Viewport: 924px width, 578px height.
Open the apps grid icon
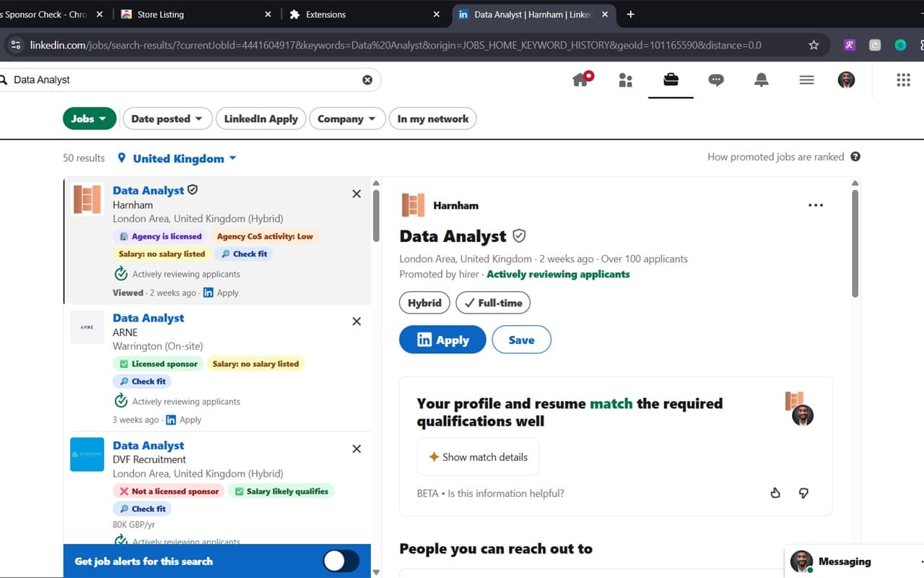[903, 79]
